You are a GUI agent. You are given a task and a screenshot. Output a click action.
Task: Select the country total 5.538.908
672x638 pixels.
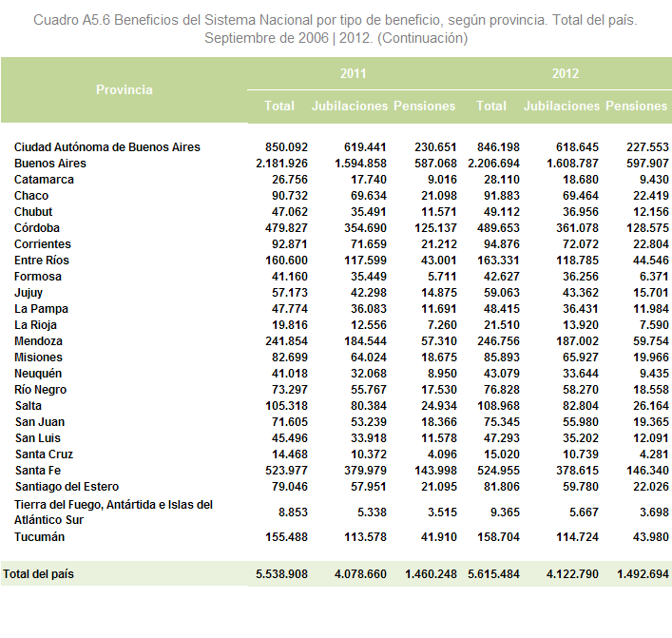pyautogui.click(x=281, y=574)
